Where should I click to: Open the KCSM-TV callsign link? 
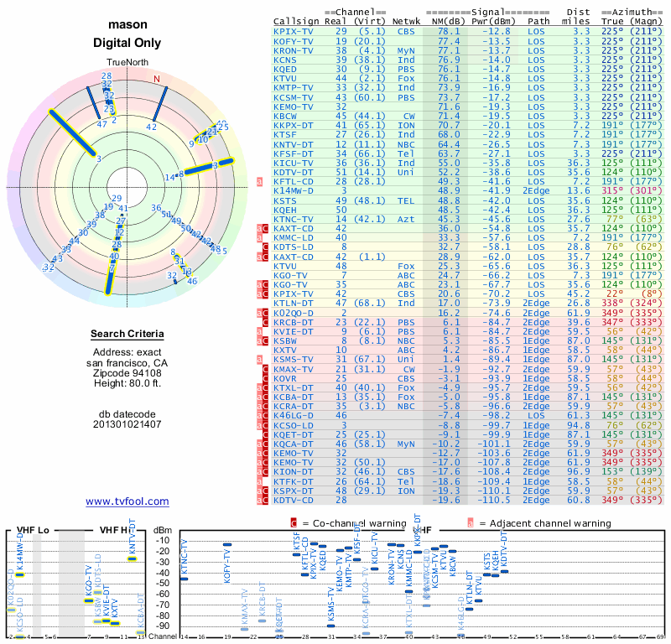293,97
